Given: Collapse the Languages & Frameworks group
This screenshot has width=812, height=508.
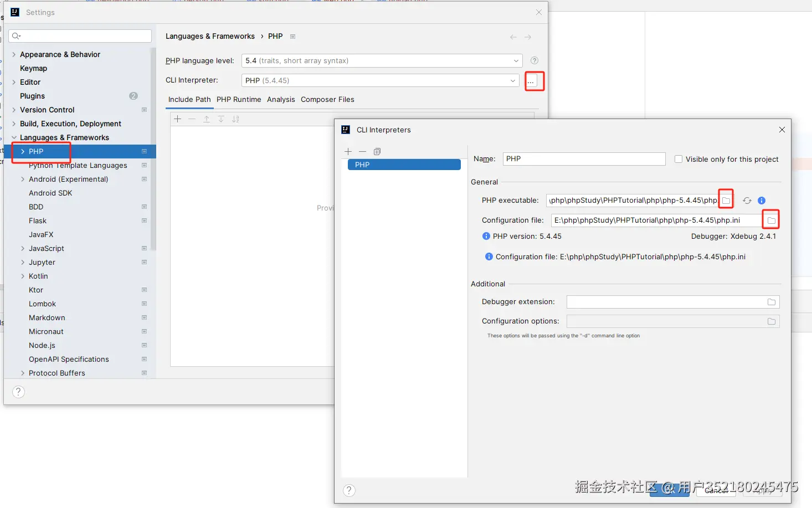Looking at the screenshot, I should tap(14, 137).
